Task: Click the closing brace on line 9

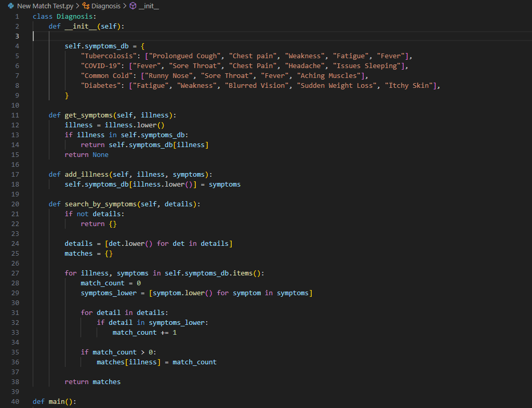Action: (x=67, y=96)
